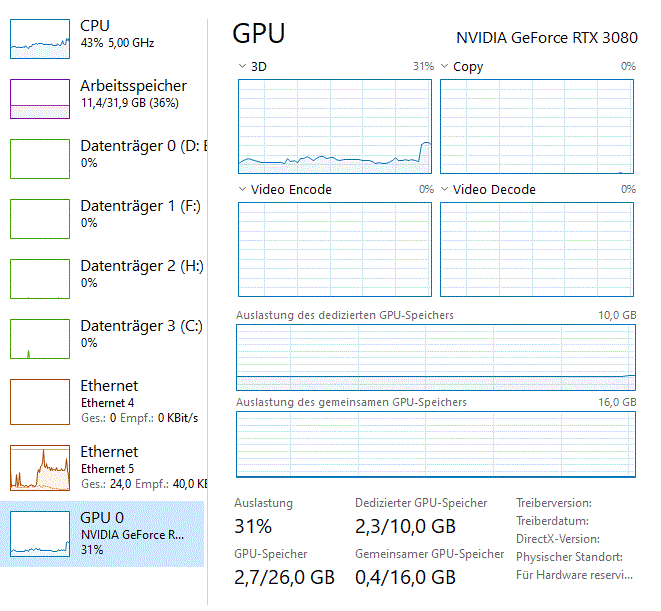Select the CPU thumbnail graph
This screenshot has width=661, height=611.
(40, 38)
